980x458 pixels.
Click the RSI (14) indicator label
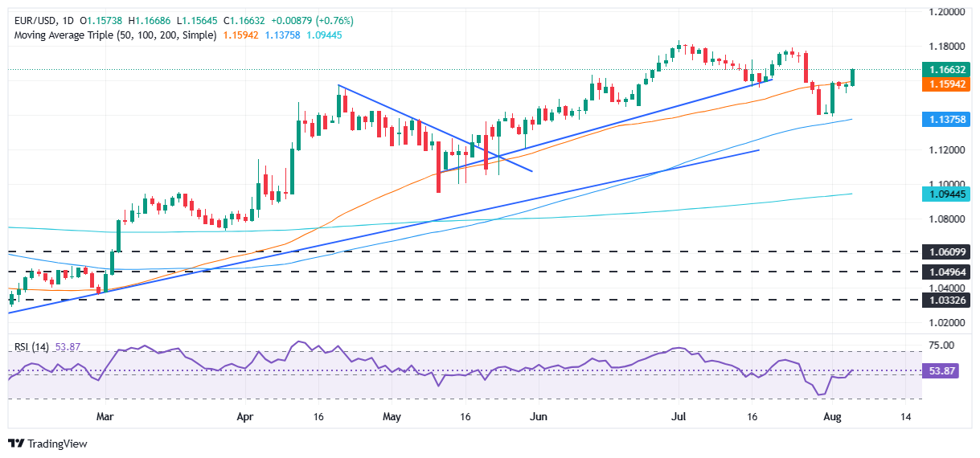point(31,347)
